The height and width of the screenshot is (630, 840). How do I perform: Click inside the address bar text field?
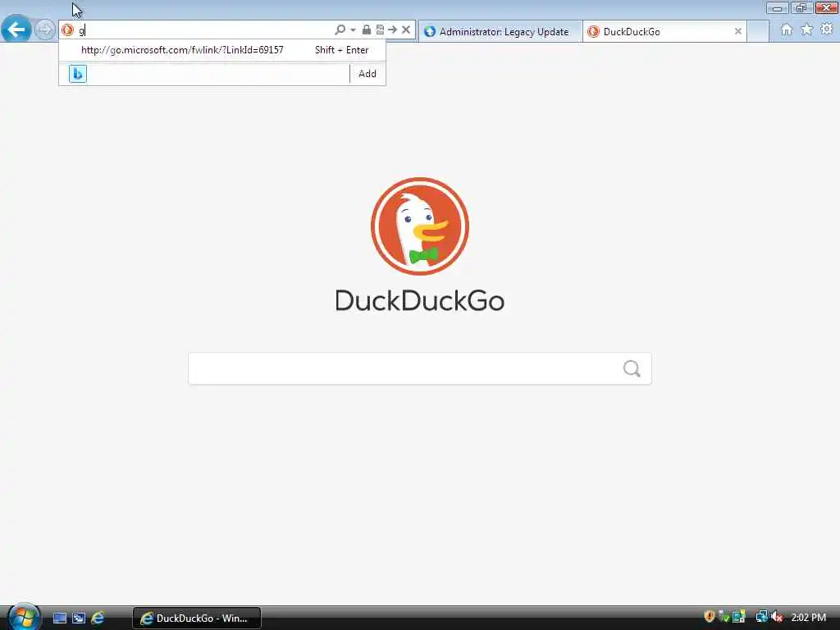tap(203, 30)
